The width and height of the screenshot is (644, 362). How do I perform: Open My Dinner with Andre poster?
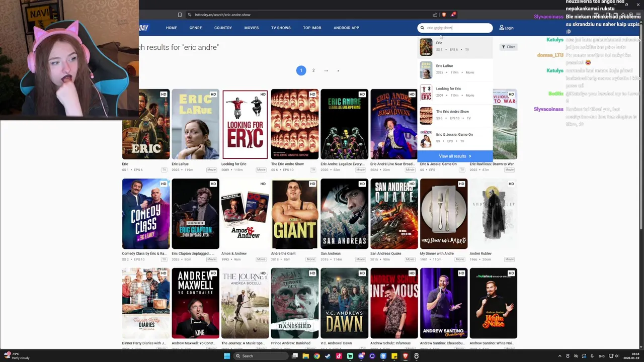pos(444,214)
